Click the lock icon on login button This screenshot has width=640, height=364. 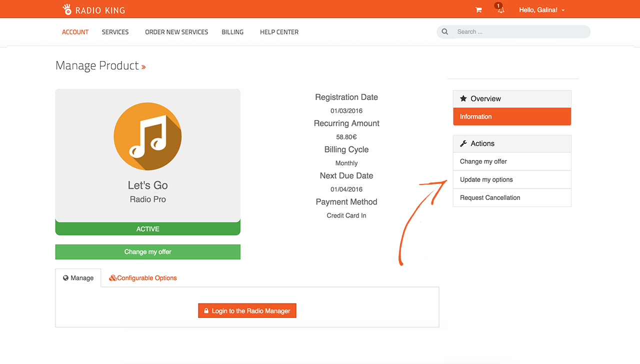(x=206, y=311)
